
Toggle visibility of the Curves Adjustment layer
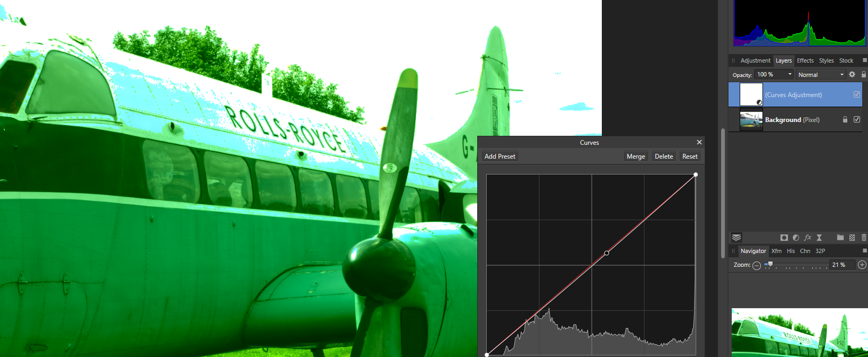pyautogui.click(x=857, y=94)
